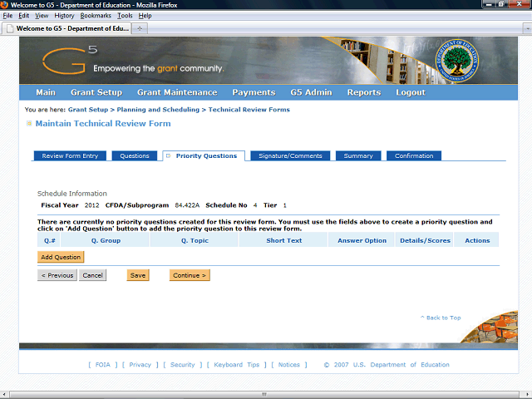Image resolution: width=532 pixels, height=399 pixels.
Task: Go to Main in navigation bar
Action: pyautogui.click(x=46, y=92)
